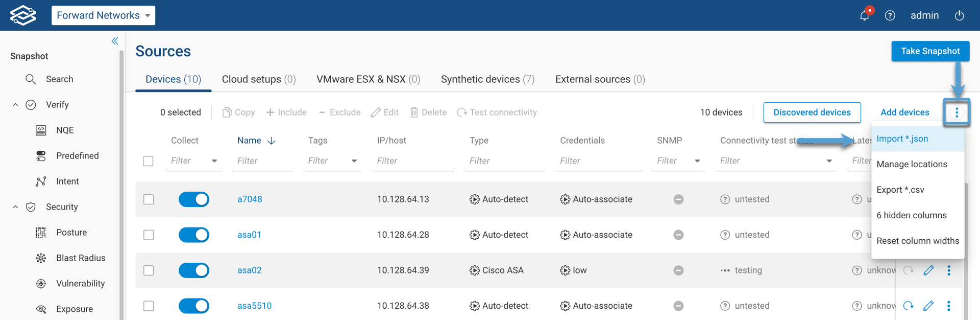The image size is (980, 320).
Task: Open the three-dot more options menu button
Action: click(957, 112)
